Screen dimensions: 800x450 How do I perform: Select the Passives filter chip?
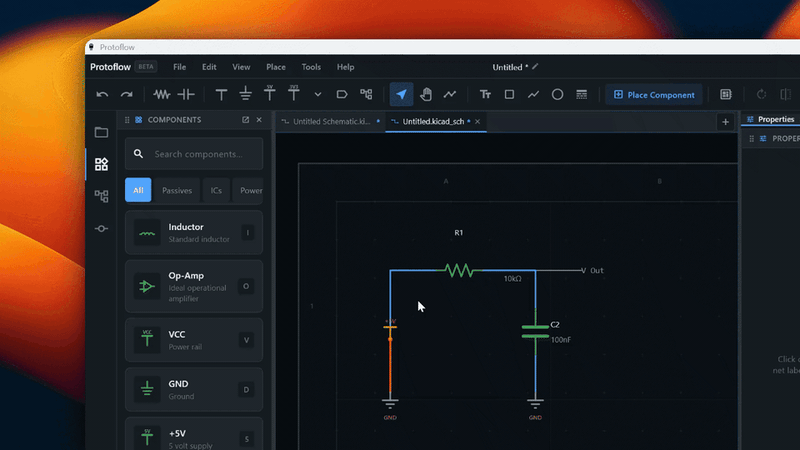(177, 190)
